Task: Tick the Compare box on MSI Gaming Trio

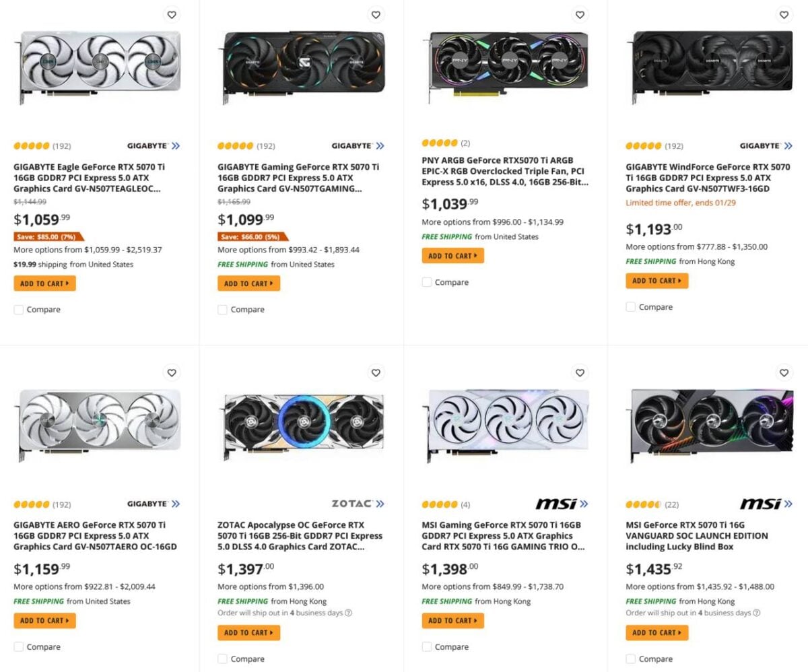Action: 426,646
